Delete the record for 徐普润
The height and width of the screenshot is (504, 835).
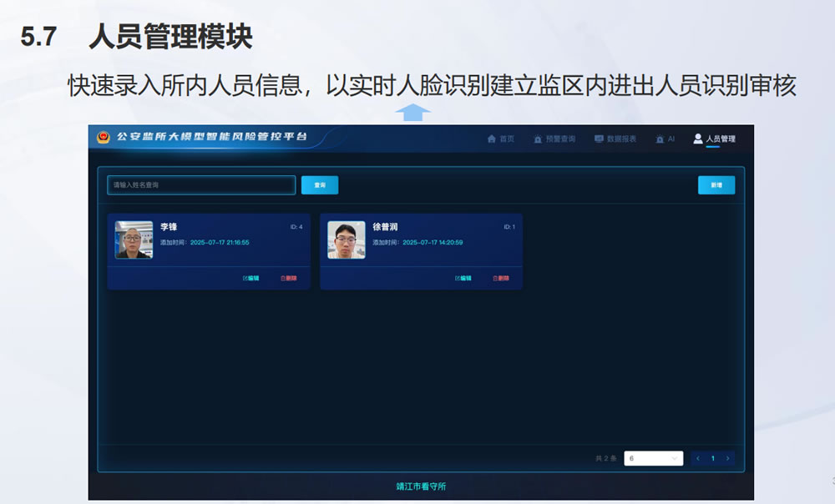tap(501, 278)
